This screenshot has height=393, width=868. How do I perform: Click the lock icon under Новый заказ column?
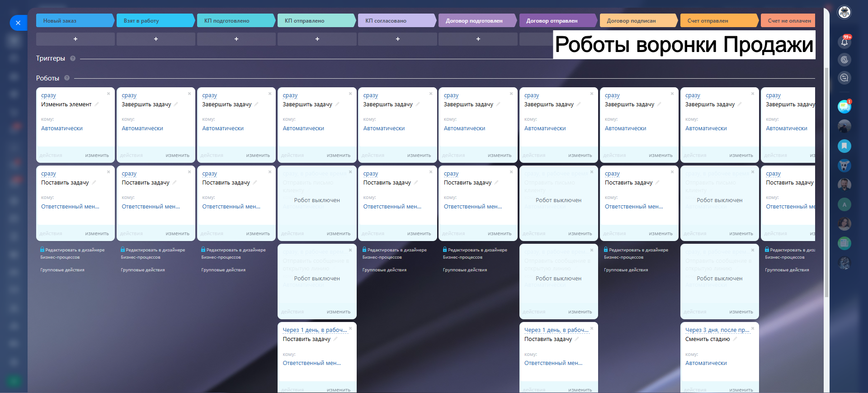42,249
